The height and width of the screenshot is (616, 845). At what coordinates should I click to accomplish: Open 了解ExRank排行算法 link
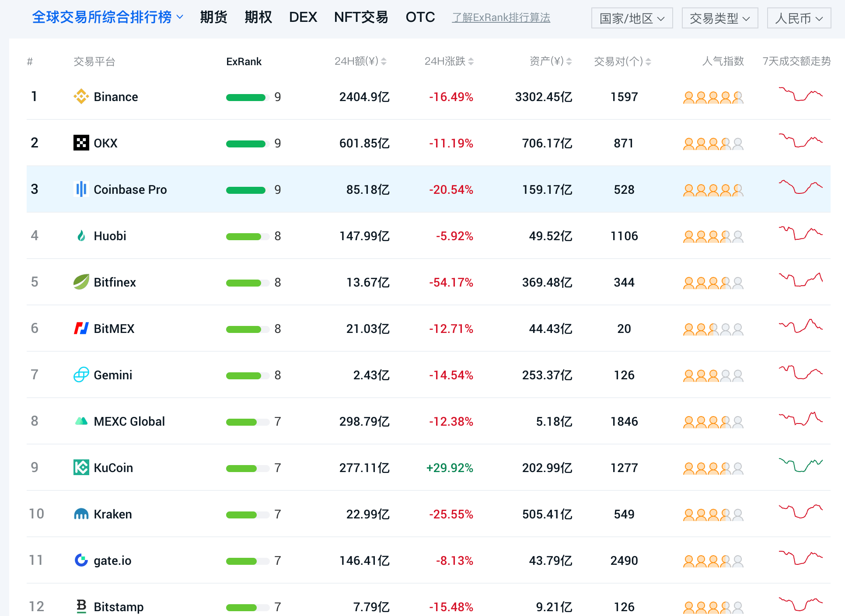pos(501,17)
